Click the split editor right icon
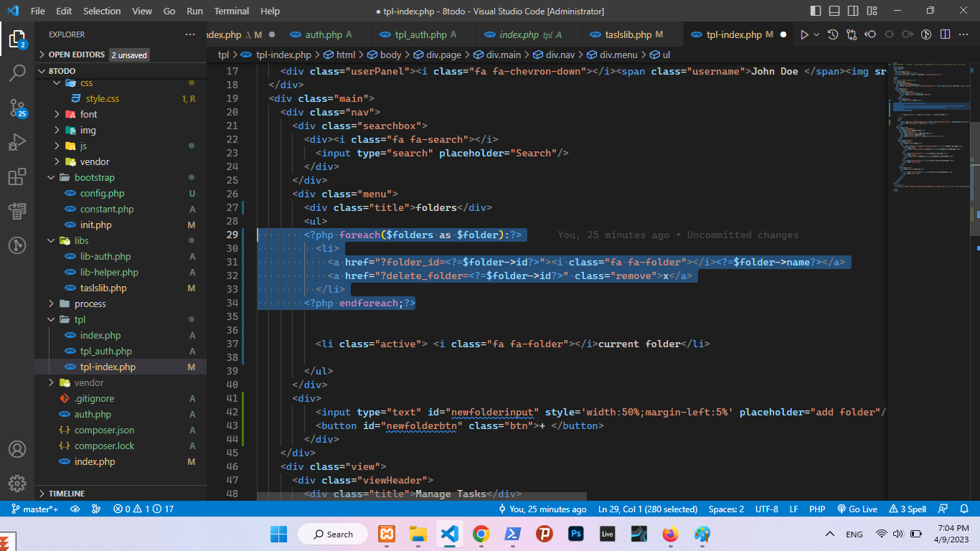The image size is (980, 551). [945, 34]
